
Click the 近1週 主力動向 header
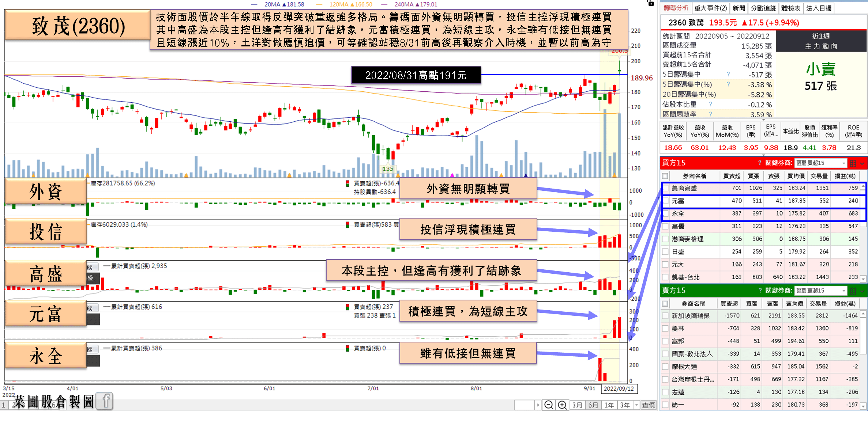click(821, 41)
